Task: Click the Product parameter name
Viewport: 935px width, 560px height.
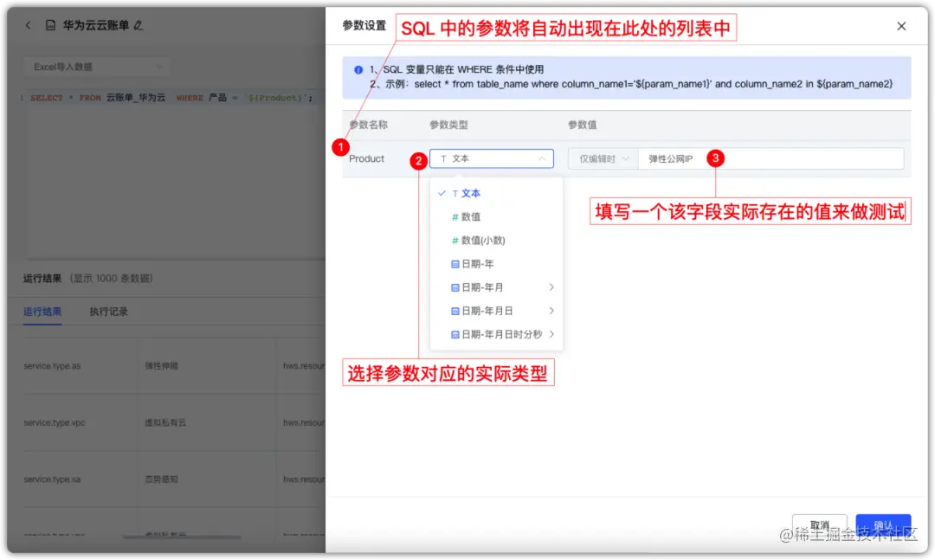Action: (x=366, y=158)
